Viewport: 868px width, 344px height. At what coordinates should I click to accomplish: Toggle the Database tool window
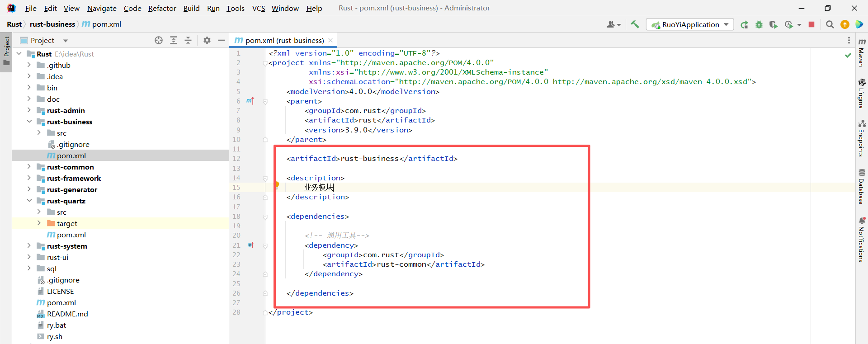(862, 186)
